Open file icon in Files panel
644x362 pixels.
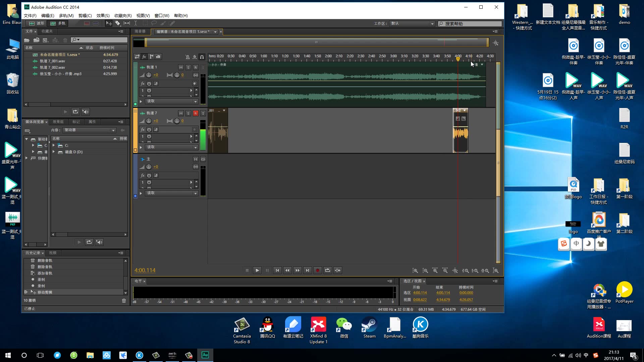27,40
